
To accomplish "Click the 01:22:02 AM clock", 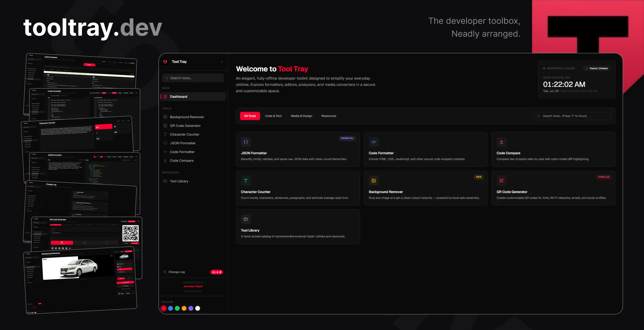I will click(x=564, y=85).
